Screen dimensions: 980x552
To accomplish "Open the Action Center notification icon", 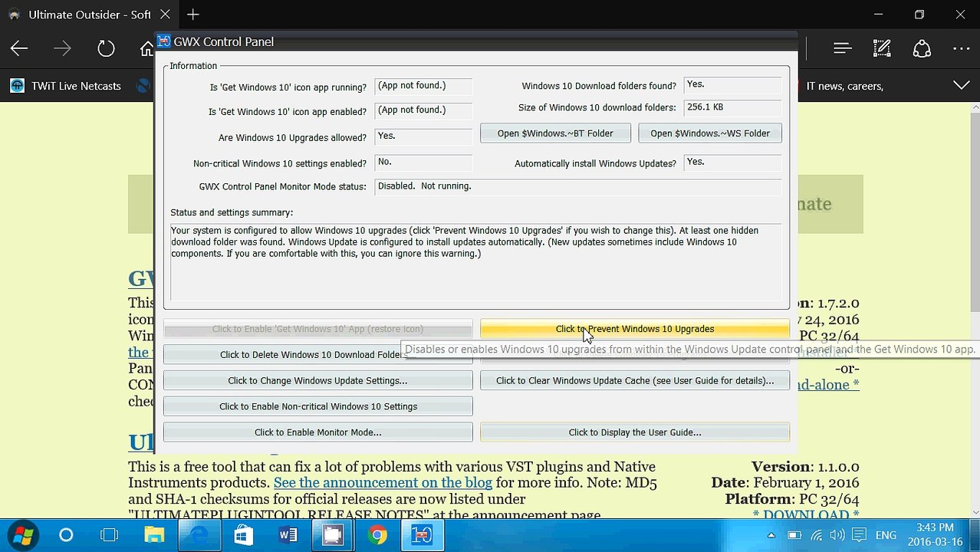I will 860,535.
